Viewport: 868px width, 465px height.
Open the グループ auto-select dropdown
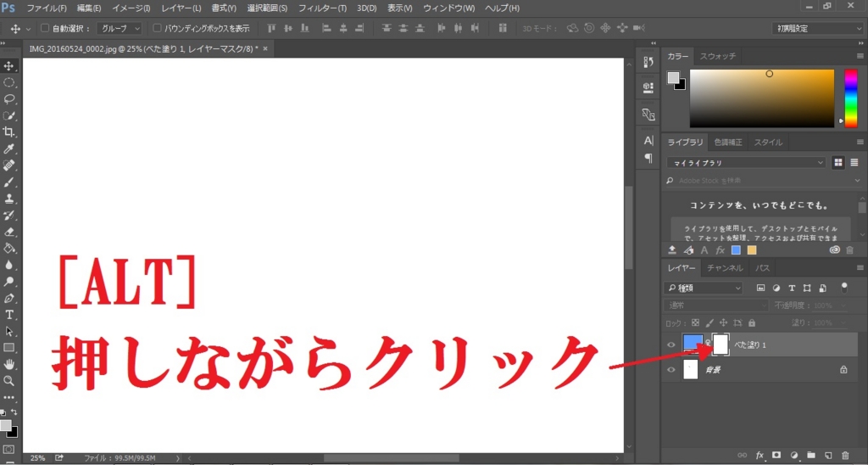click(x=119, y=28)
